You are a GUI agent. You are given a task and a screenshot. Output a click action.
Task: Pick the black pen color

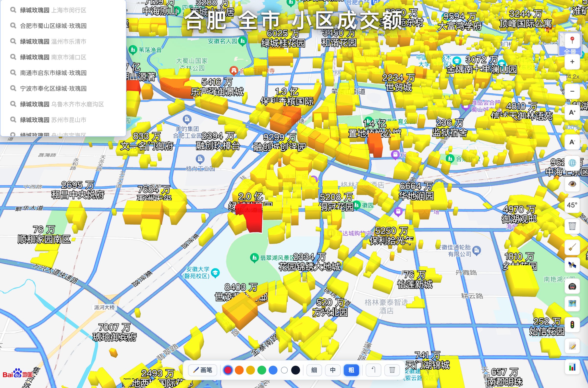coord(295,370)
